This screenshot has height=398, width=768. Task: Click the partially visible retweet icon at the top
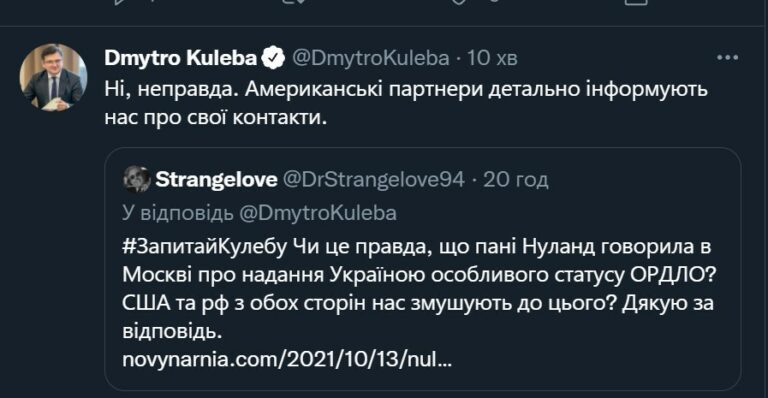point(296,2)
